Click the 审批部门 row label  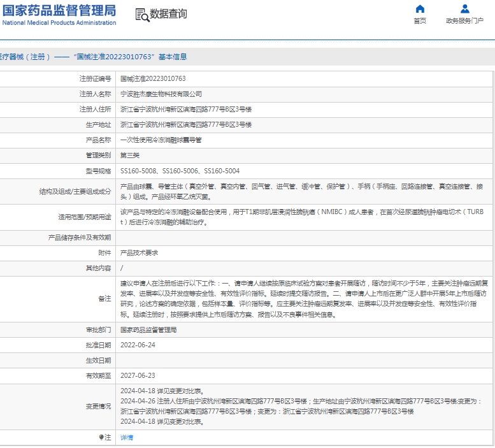coord(99,330)
